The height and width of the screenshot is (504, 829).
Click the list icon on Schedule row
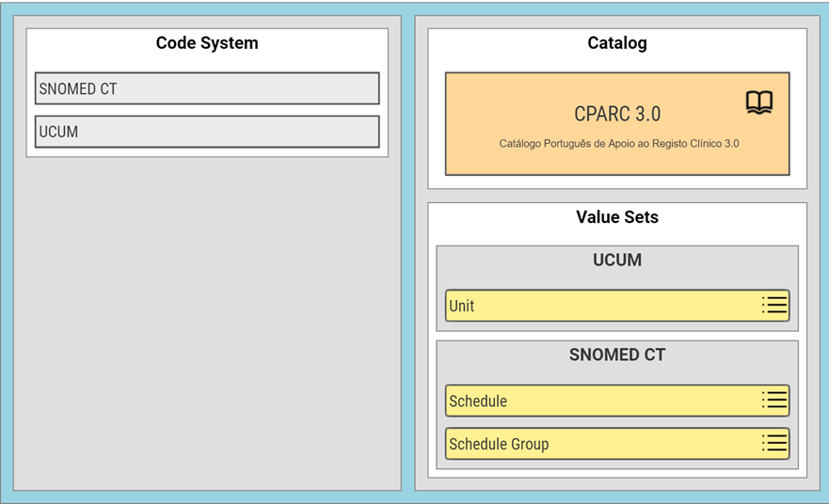click(x=774, y=400)
